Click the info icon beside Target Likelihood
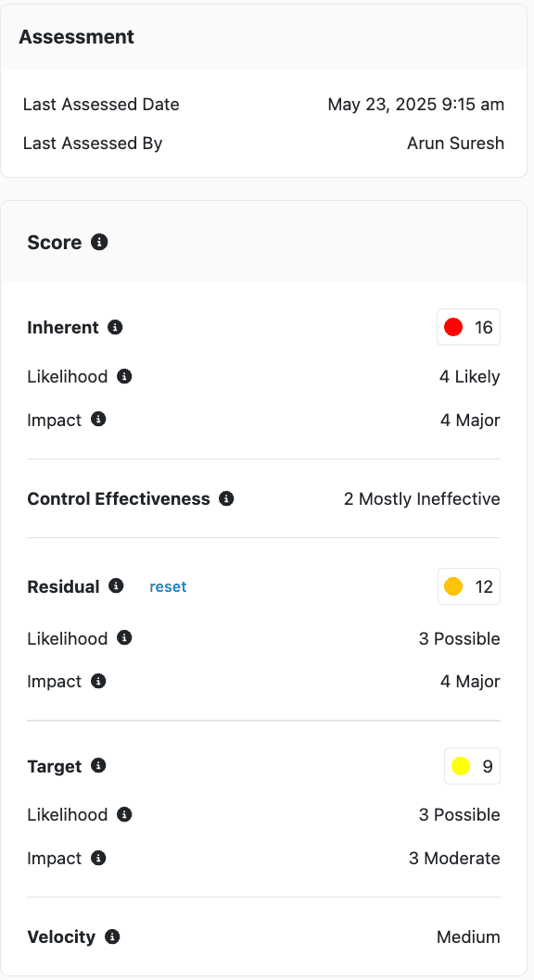 click(124, 814)
